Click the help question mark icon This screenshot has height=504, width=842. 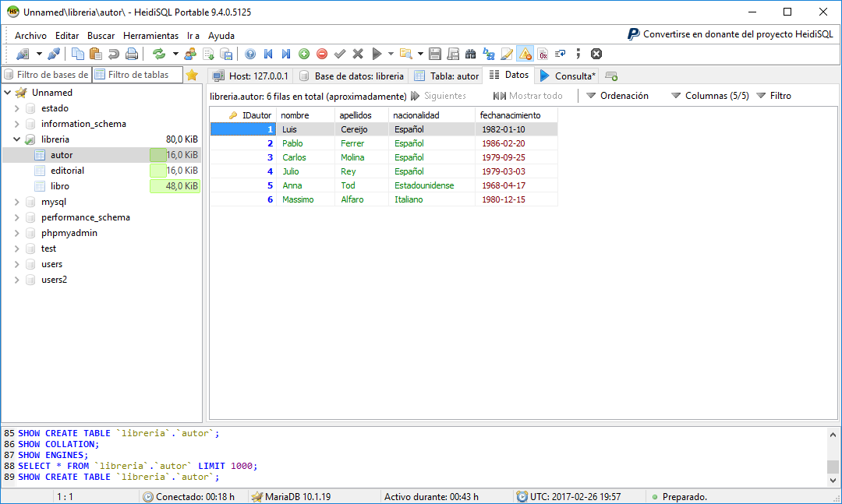250,54
